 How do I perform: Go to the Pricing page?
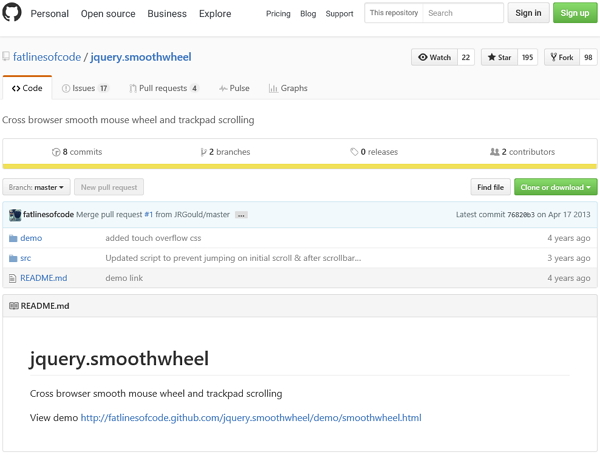[278, 14]
